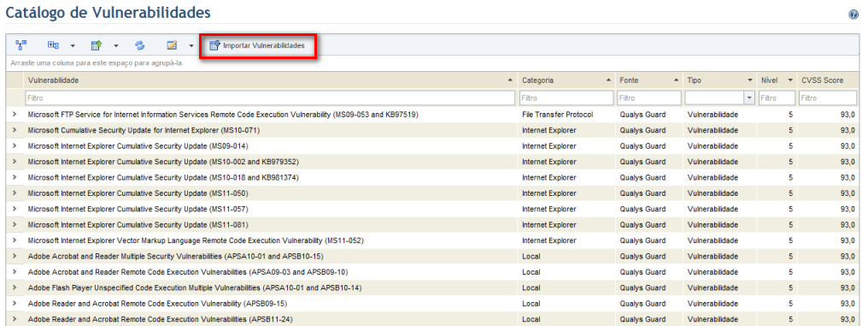Expand Adobe Flash Player APSB10-14 row
The width and height of the screenshot is (868, 326).
(x=15, y=287)
